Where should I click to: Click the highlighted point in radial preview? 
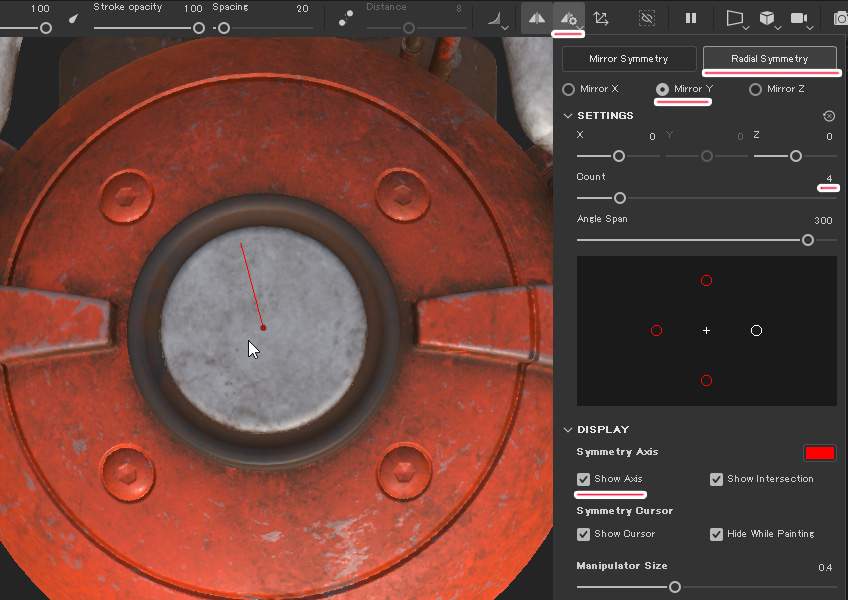click(x=756, y=330)
